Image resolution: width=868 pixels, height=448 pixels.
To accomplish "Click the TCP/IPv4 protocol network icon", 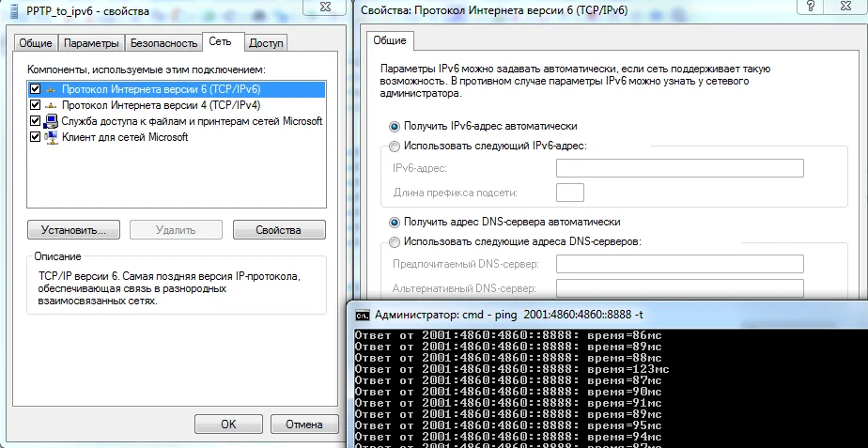I will 51,105.
